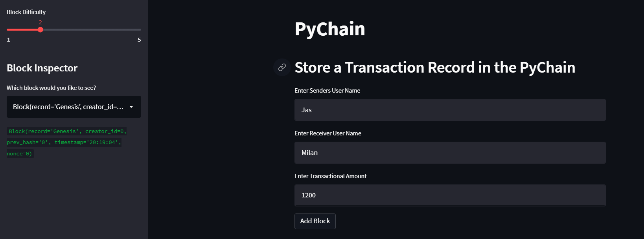Click the red difficulty value label showing 2
644x239 pixels.
(40, 23)
